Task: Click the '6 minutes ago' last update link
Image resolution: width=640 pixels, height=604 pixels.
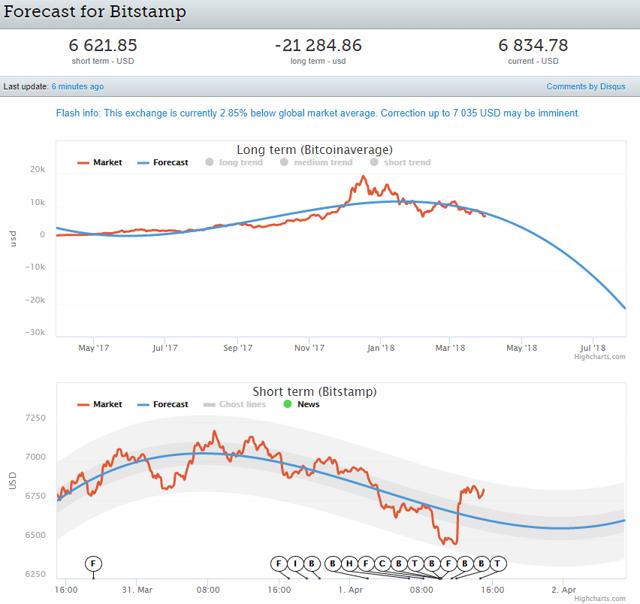Action: [x=78, y=87]
